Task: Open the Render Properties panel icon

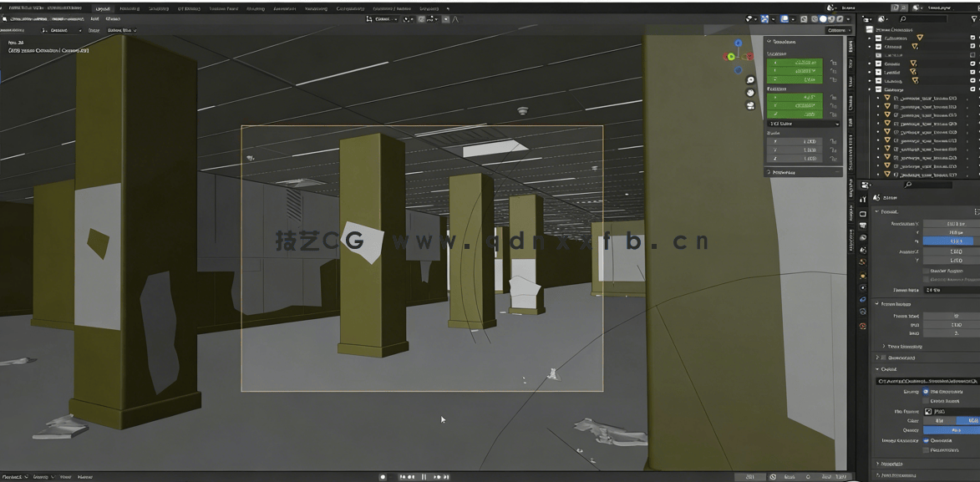Action: pos(863,213)
